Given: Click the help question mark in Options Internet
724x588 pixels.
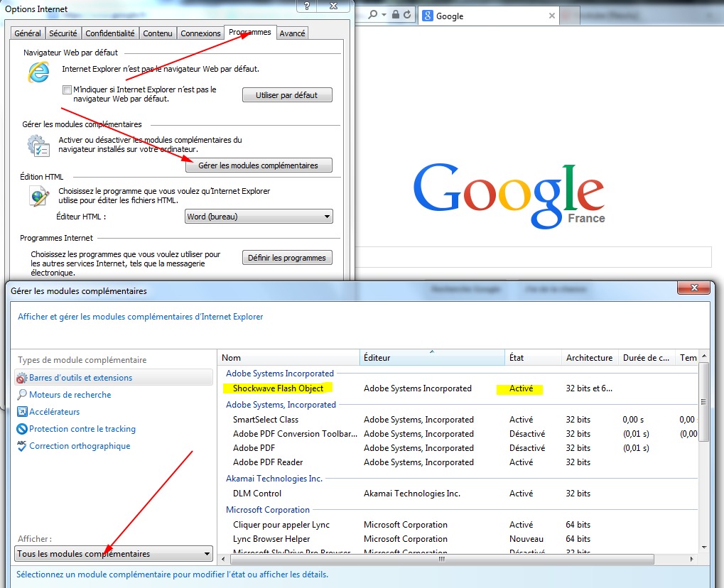Looking at the screenshot, I should (x=307, y=6).
